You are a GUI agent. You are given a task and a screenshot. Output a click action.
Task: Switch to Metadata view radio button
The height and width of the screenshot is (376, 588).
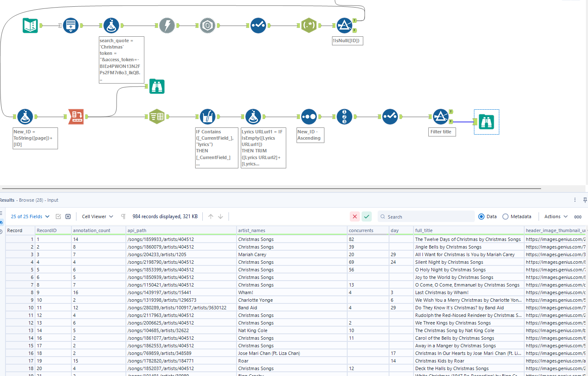pyautogui.click(x=505, y=216)
